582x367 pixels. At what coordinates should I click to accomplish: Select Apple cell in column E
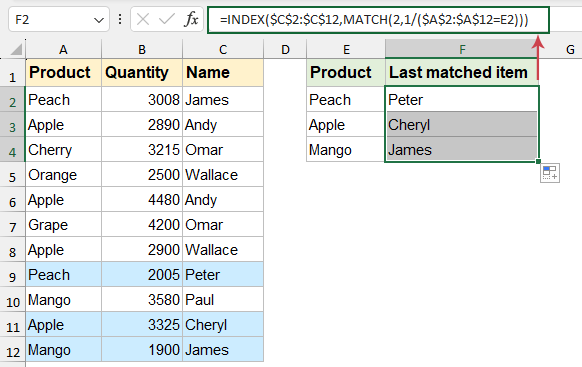(x=346, y=125)
